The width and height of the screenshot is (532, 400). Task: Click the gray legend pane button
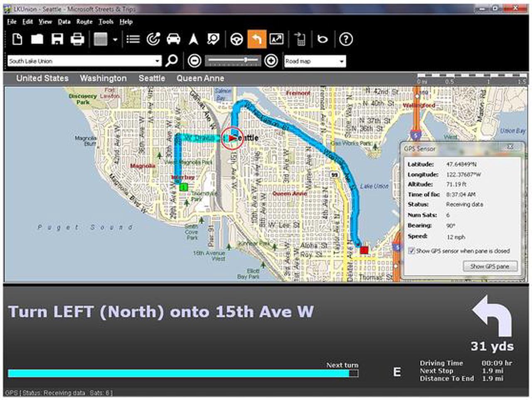pos(101,39)
